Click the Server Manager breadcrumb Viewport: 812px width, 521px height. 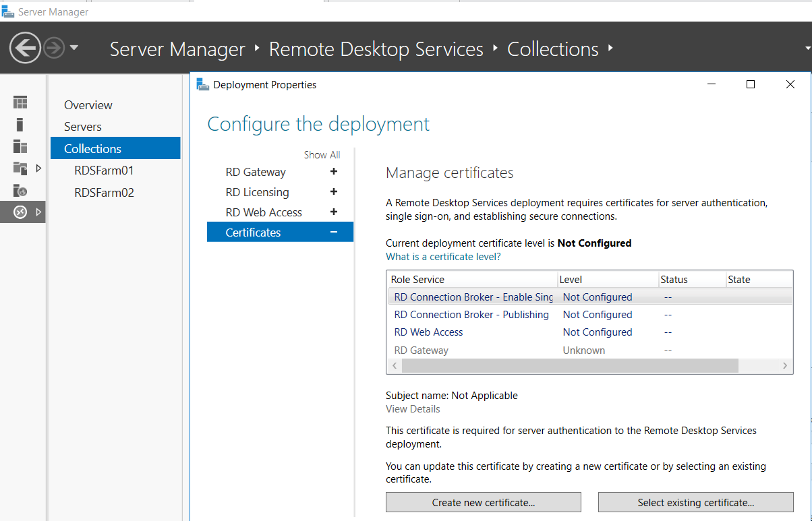(x=177, y=49)
